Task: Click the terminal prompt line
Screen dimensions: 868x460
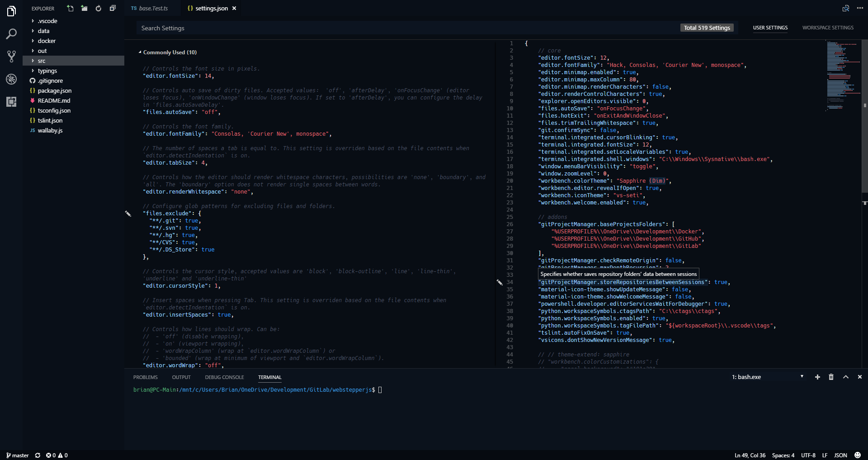Action: coord(258,390)
